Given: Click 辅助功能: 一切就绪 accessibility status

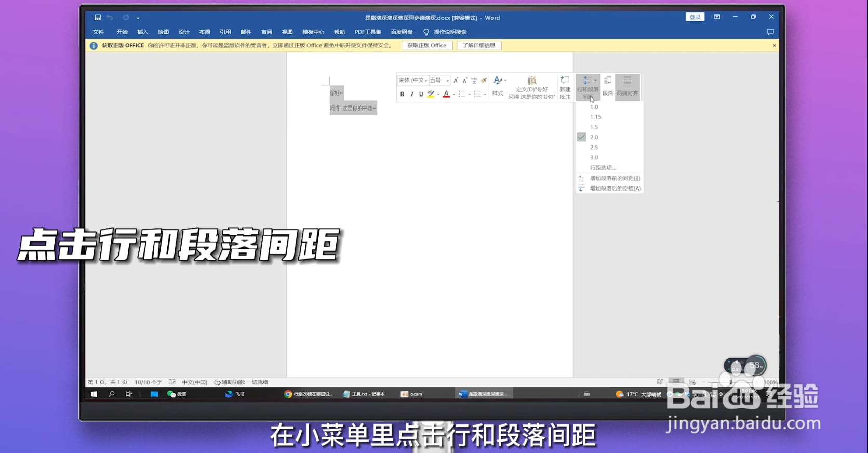Looking at the screenshot, I should [x=241, y=382].
